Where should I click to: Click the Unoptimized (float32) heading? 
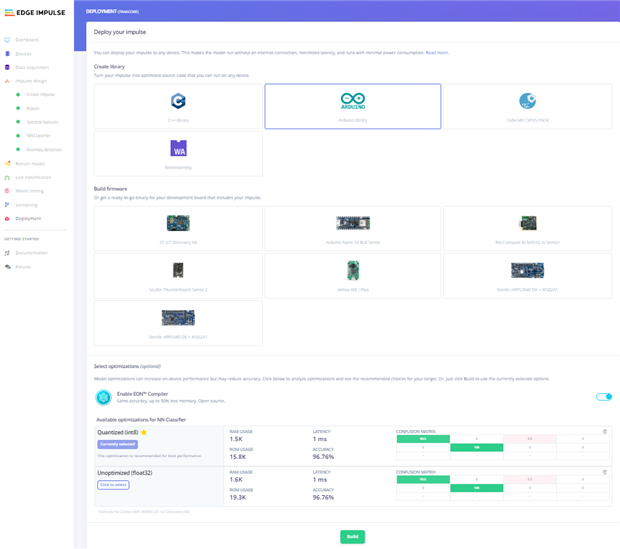pyautogui.click(x=125, y=473)
